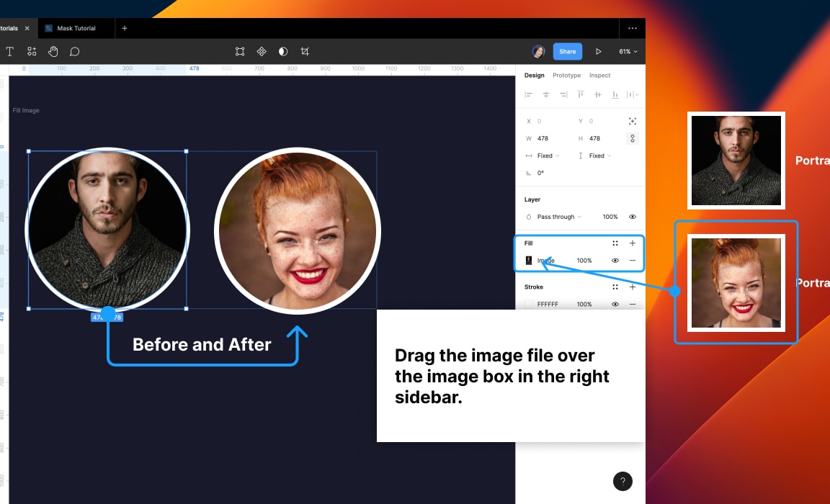The width and height of the screenshot is (830, 504).
Task: Select the man's circular portrait on canvas
Action: coord(107,230)
